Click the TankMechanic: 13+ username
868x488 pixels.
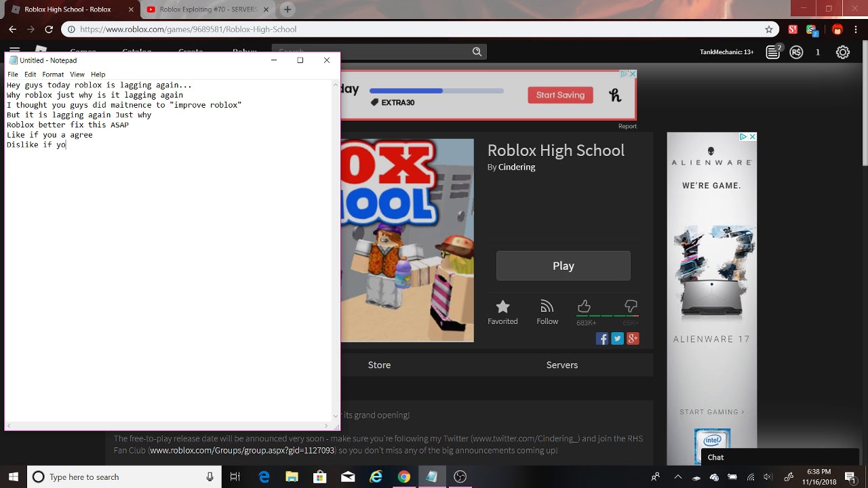[x=726, y=52]
